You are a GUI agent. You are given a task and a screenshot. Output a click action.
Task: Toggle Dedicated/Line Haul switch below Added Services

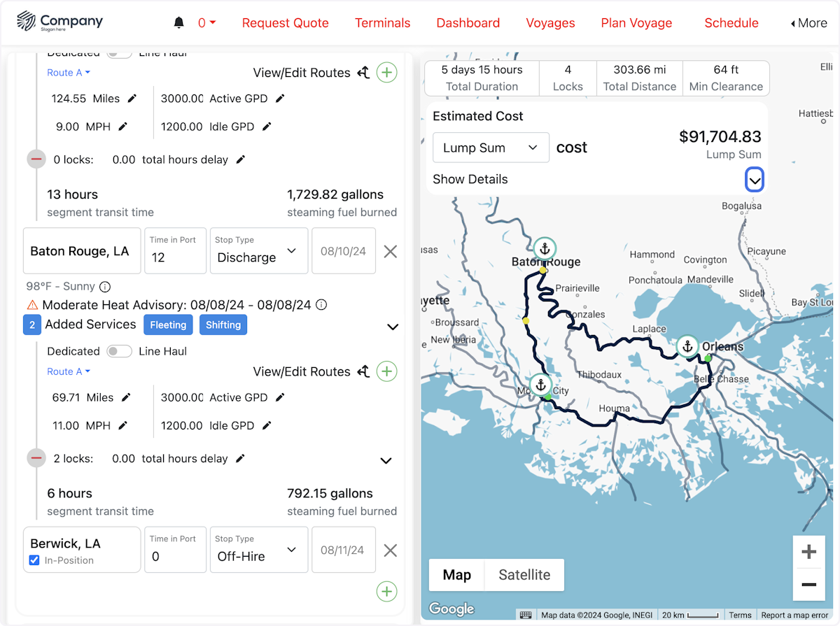(119, 351)
